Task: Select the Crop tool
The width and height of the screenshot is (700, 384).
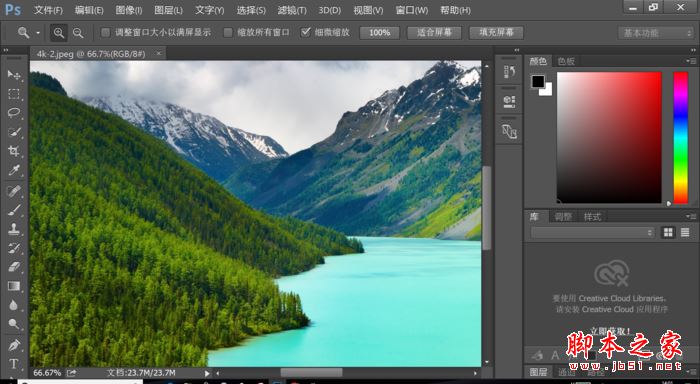Action: 14,151
